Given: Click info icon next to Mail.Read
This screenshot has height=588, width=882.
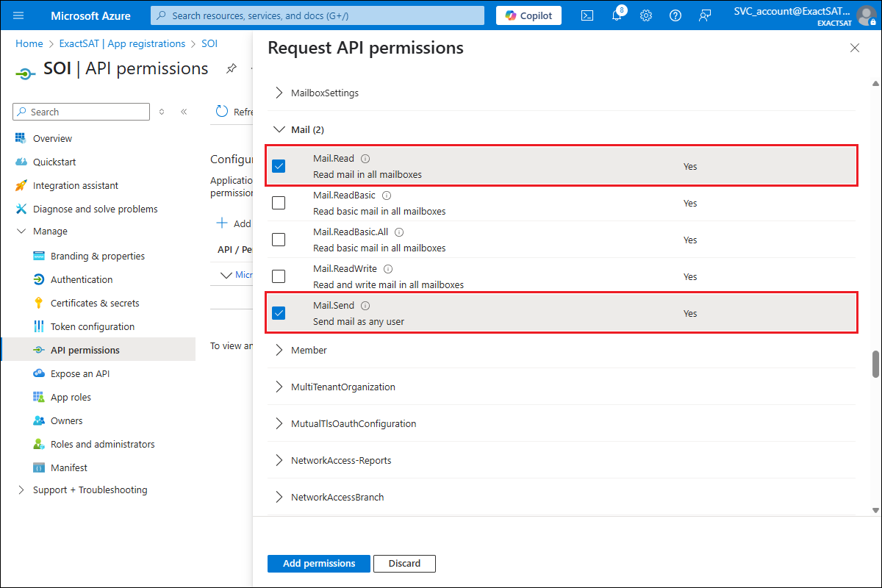Looking at the screenshot, I should [365, 159].
